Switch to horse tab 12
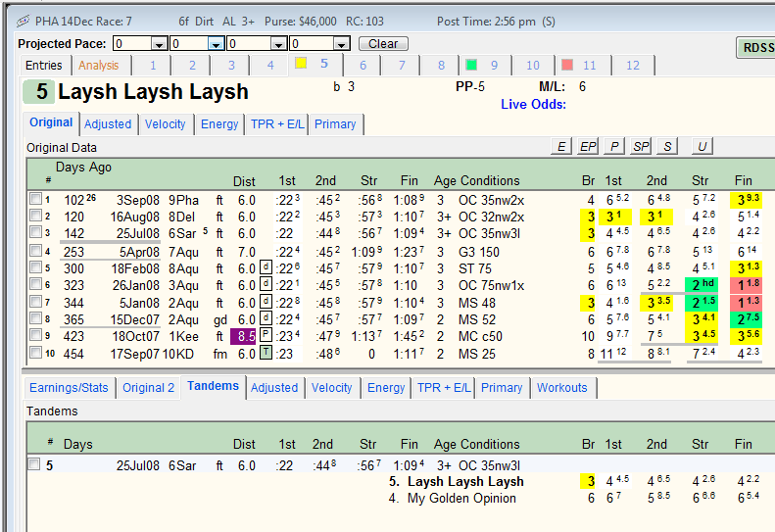775x532 pixels. [x=633, y=66]
